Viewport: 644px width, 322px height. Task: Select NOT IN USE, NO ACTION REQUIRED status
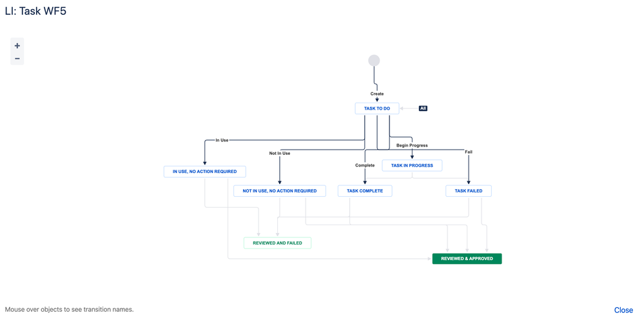(x=280, y=191)
